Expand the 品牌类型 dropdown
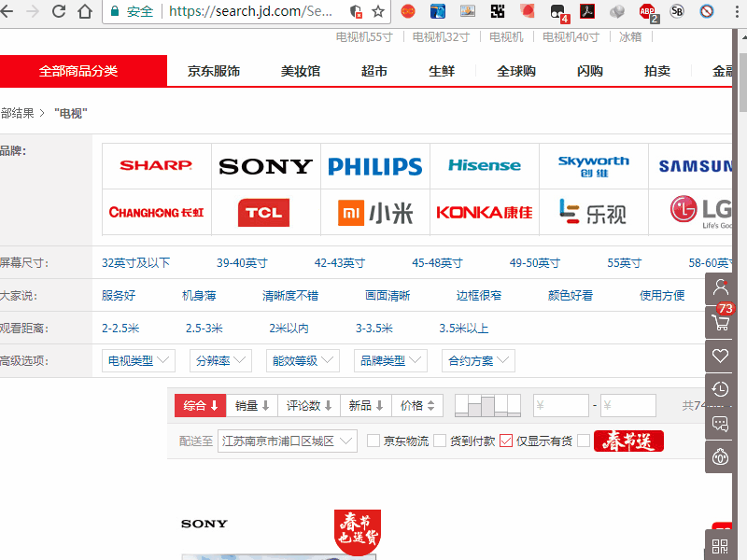Screen dimensions: 747x560 [x=390, y=361]
